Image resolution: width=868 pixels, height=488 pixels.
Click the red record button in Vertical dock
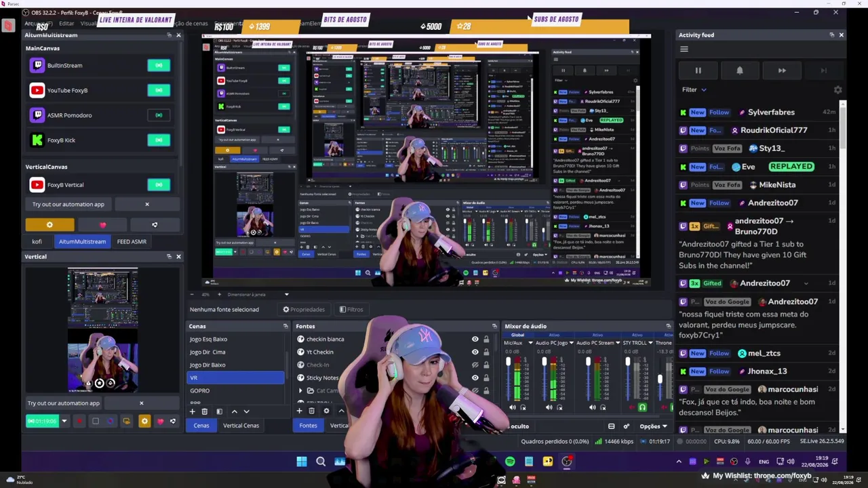(x=79, y=422)
